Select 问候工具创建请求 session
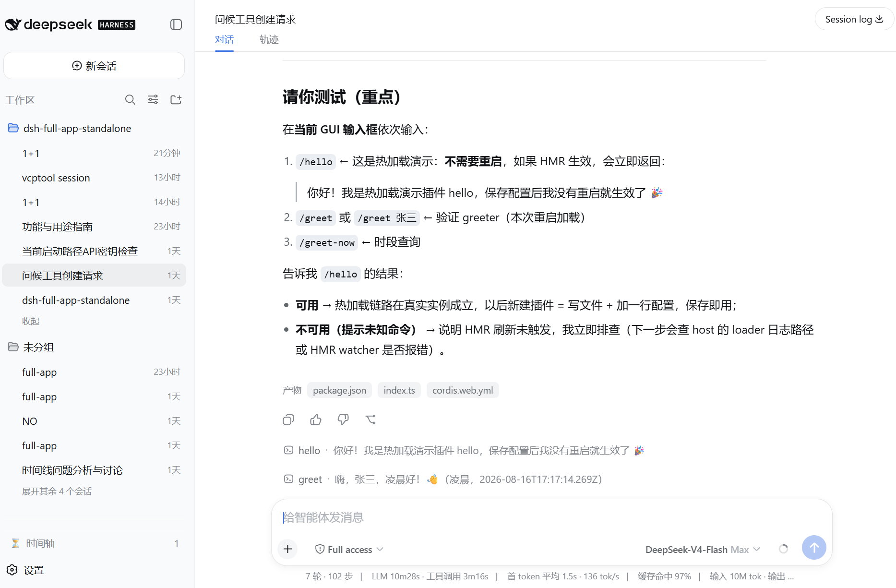The image size is (896, 588). [x=94, y=276]
